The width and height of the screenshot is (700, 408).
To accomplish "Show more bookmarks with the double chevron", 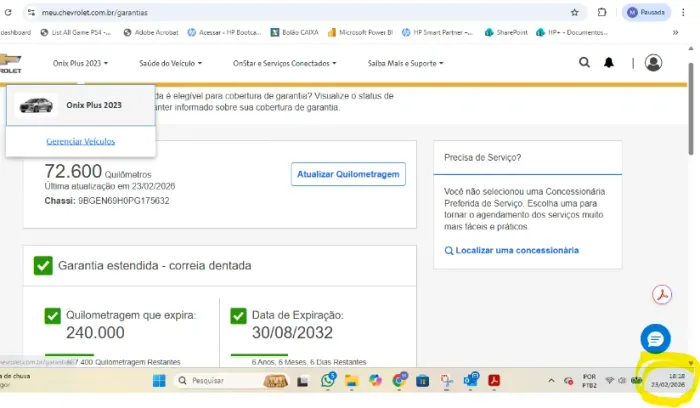I will 675,32.
